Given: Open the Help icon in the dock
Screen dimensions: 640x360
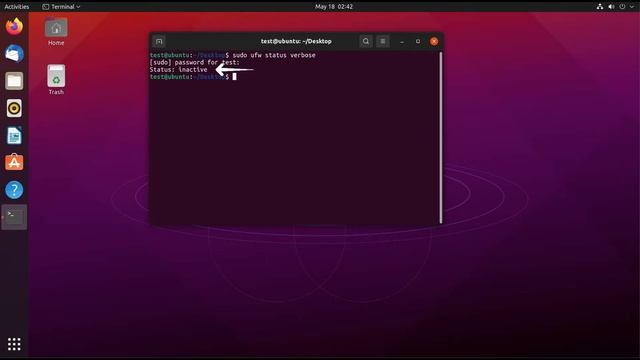Looking at the screenshot, I should click(x=14, y=190).
